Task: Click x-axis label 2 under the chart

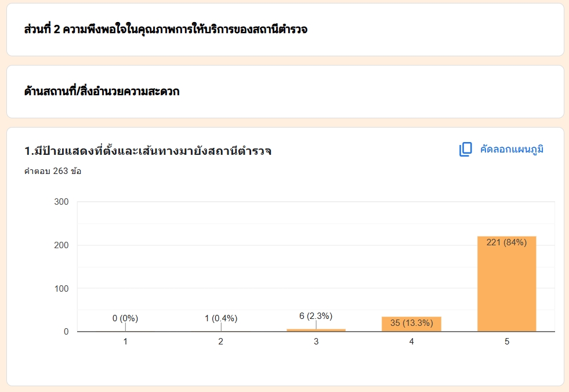Action: click(x=221, y=342)
